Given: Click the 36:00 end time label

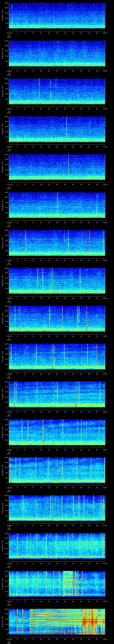Looking at the screenshot, I should point(105,336).
